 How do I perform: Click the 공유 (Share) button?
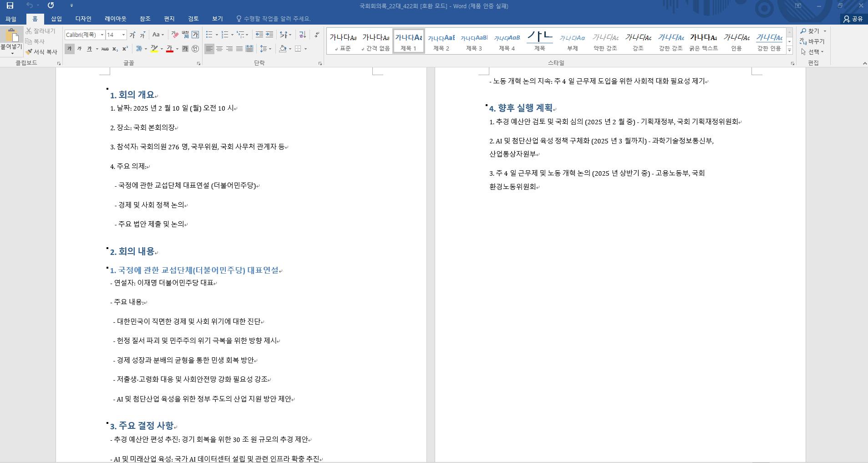853,19
